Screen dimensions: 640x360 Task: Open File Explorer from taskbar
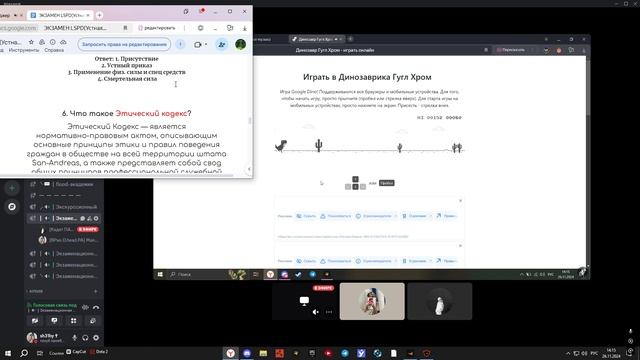tap(263, 353)
